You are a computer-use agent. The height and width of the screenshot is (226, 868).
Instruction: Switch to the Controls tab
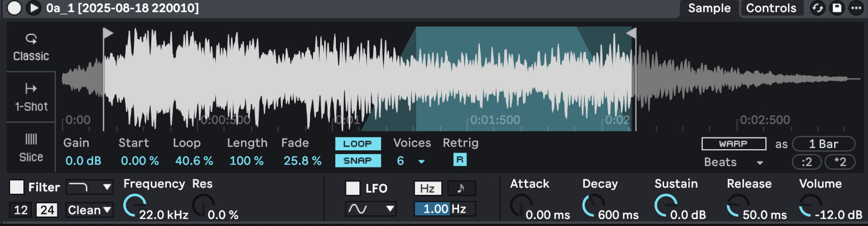771,8
